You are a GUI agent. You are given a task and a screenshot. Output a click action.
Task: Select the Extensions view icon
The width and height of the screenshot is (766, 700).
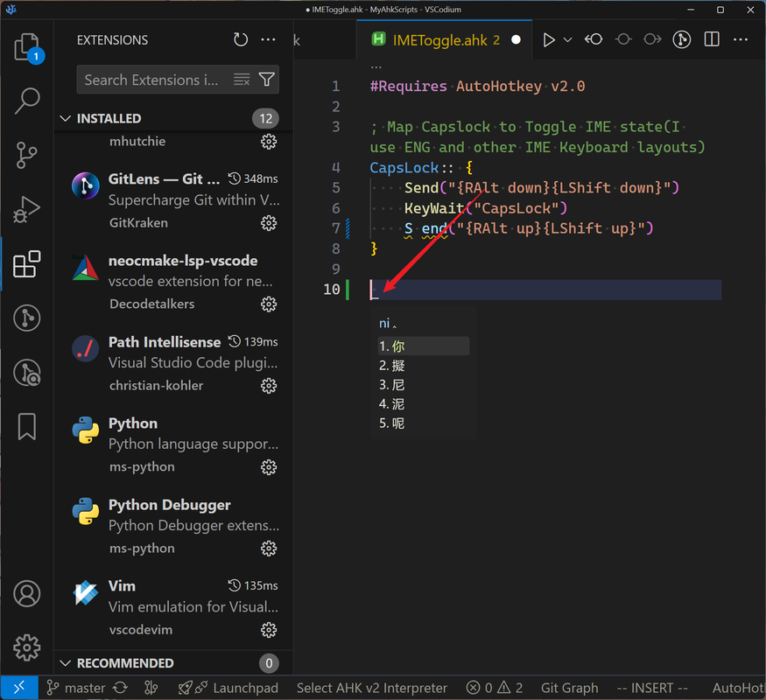27,264
